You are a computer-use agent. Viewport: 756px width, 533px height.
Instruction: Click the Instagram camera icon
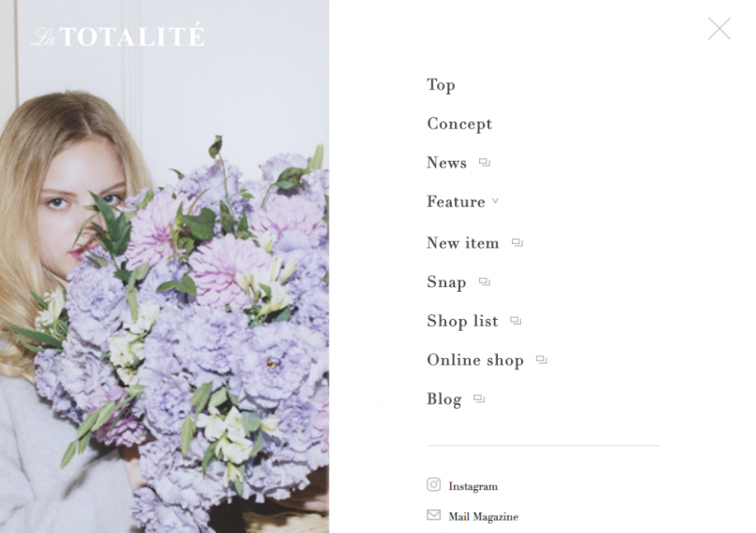coord(433,484)
